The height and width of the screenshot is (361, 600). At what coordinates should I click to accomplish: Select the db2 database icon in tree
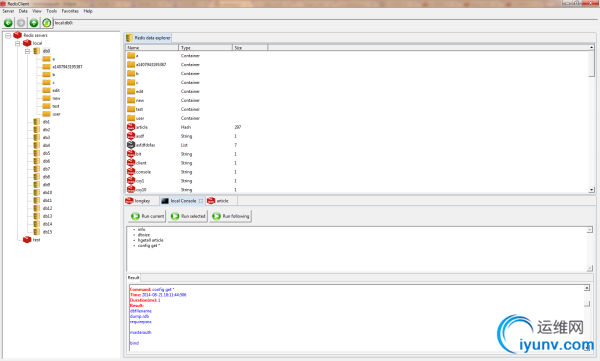[x=37, y=129]
